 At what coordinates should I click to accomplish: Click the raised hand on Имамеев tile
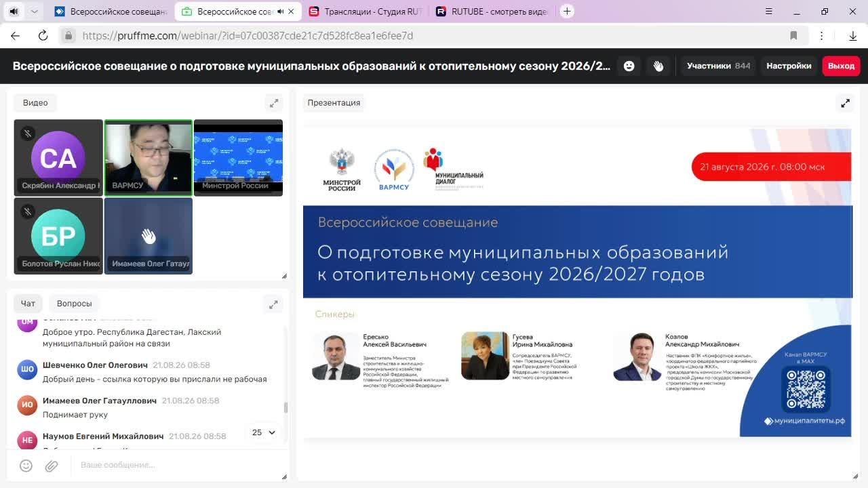click(149, 236)
